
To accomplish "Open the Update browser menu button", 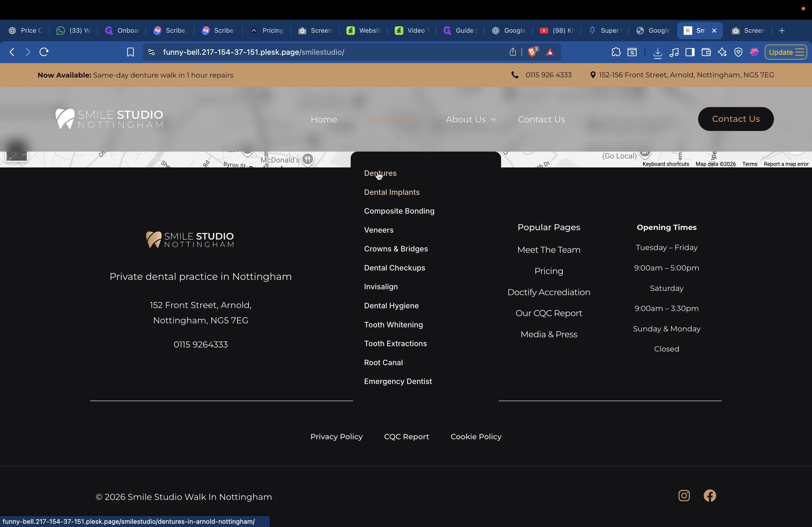I will coord(785,52).
